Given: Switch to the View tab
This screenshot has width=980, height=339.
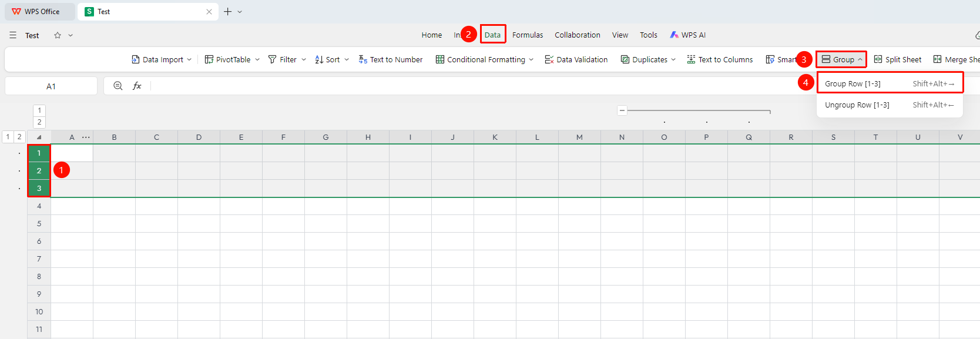Looking at the screenshot, I should click(x=620, y=35).
